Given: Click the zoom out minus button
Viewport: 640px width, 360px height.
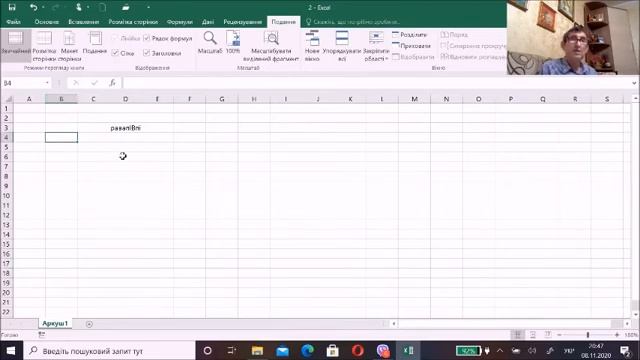Looking at the screenshot, I should point(559,335).
